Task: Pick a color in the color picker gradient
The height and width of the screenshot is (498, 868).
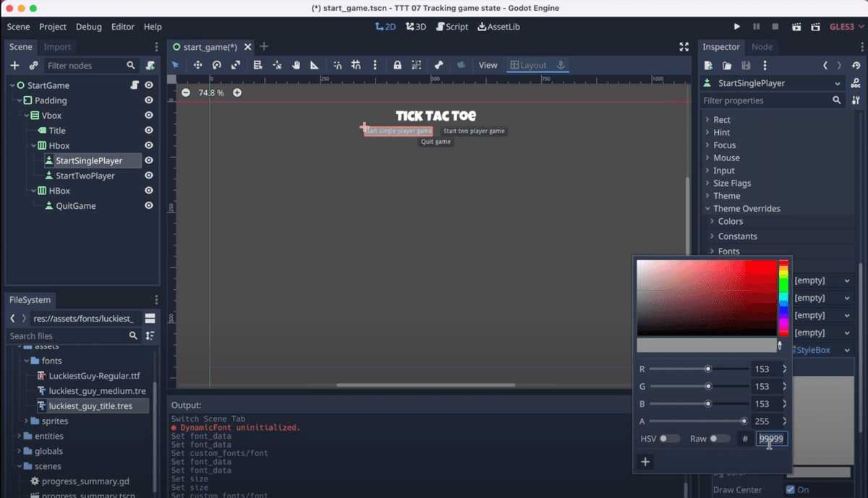Action: [705, 296]
